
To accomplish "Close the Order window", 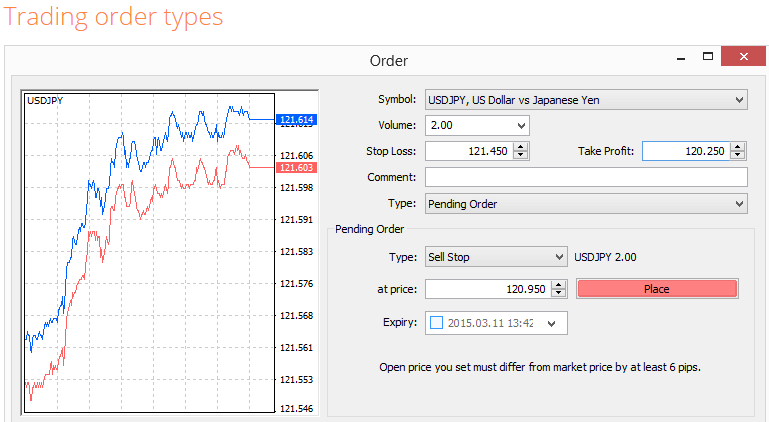I will point(743,56).
